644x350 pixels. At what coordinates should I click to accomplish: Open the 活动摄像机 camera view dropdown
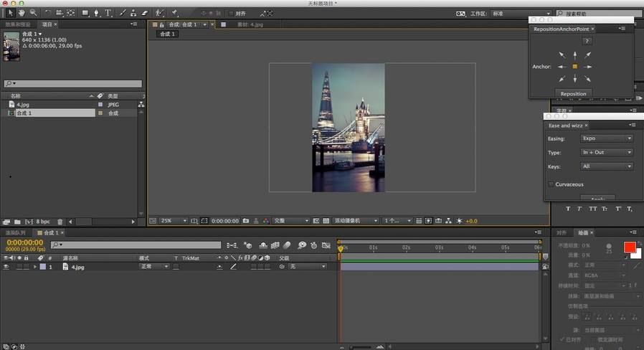pos(355,221)
